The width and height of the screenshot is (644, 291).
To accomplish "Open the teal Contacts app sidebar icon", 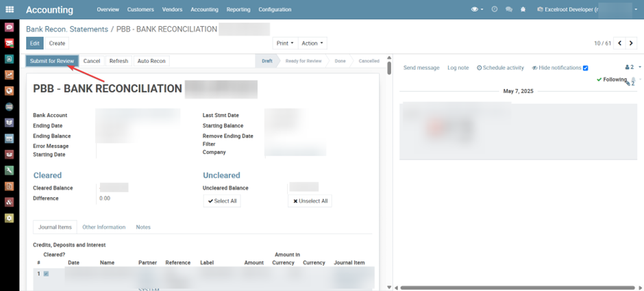I will click(x=9, y=59).
